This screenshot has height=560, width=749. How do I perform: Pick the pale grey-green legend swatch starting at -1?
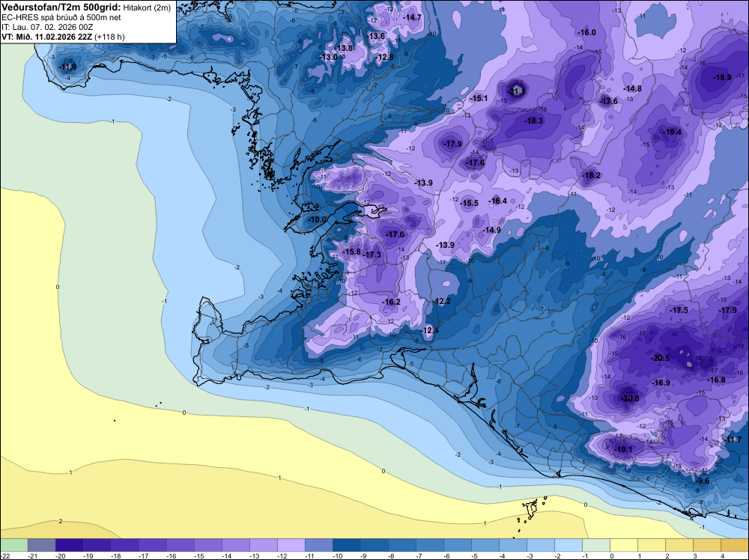point(597,545)
